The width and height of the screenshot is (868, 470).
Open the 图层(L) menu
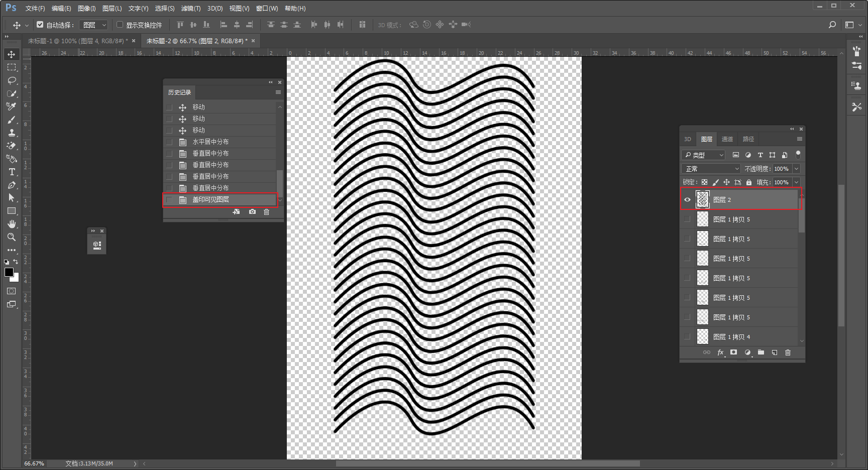tap(112, 9)
